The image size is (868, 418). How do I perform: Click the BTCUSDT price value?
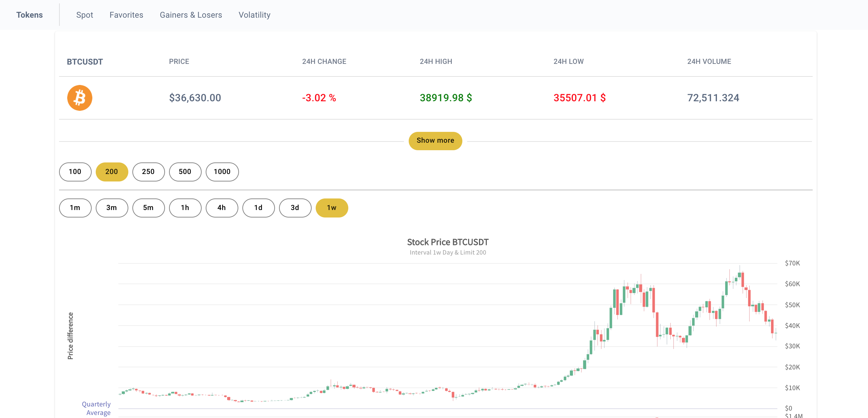click(x=195, y=98)
